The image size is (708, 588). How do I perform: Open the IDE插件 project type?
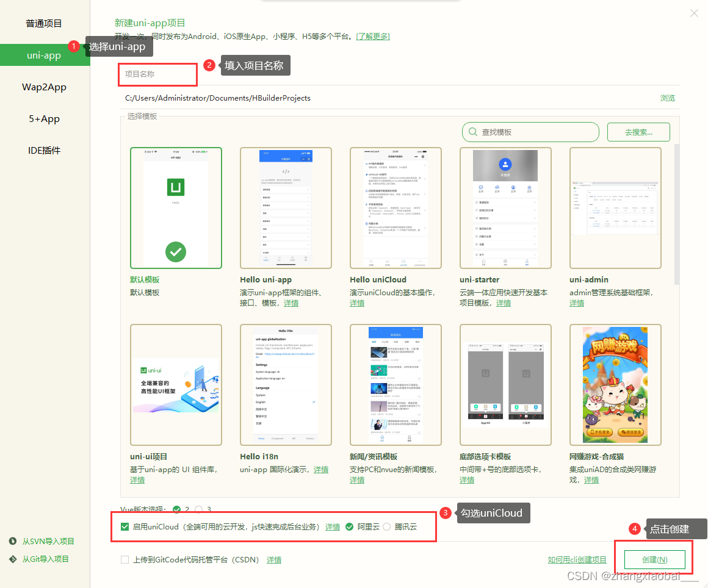point(44,150)
